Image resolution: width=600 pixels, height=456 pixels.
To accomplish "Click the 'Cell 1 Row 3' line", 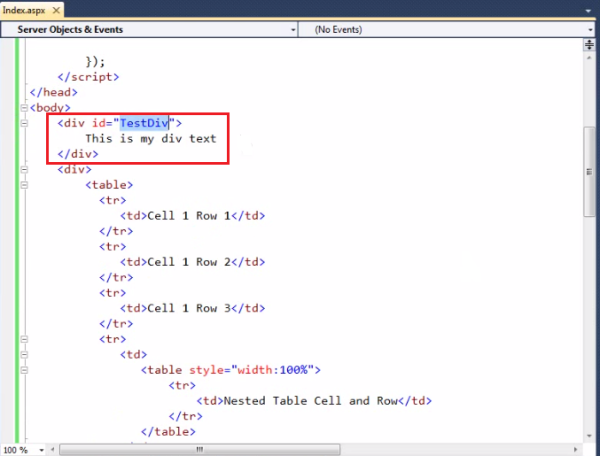I will (192, 308).
